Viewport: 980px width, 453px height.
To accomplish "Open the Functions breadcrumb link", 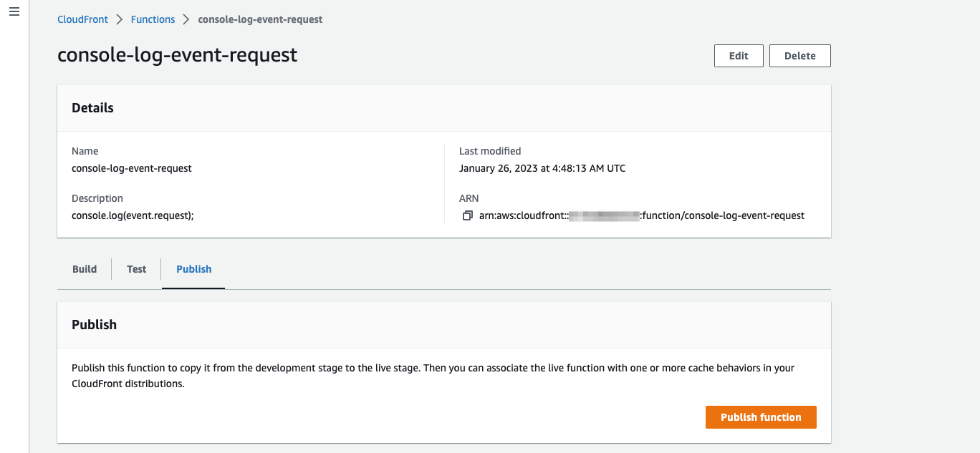I will (153, 19).
